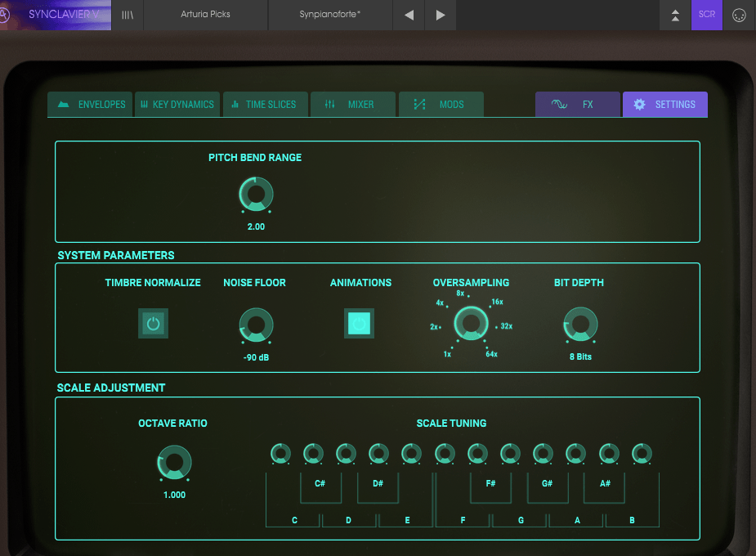Click the Synclavier V title
The width and height of the screenshot is (756, 556).
[x=64, y=15]
